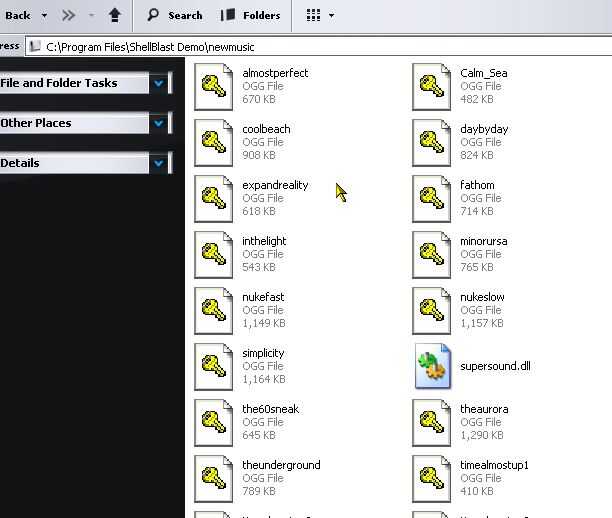
Task: Click the Search magnifier icon
Action: pyautogui.click(x=153, y=15)
